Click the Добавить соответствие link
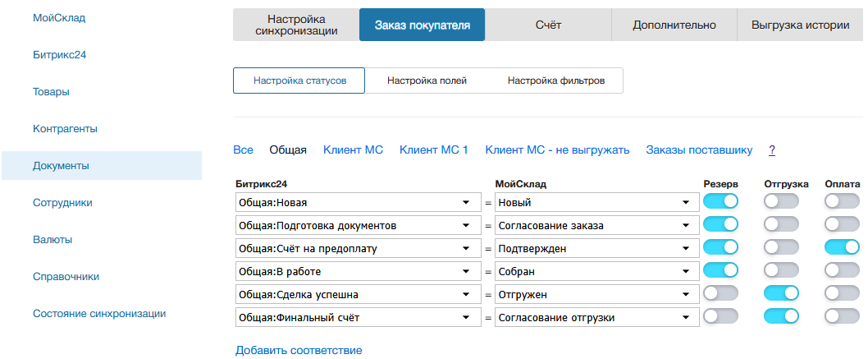 (299, 350)
